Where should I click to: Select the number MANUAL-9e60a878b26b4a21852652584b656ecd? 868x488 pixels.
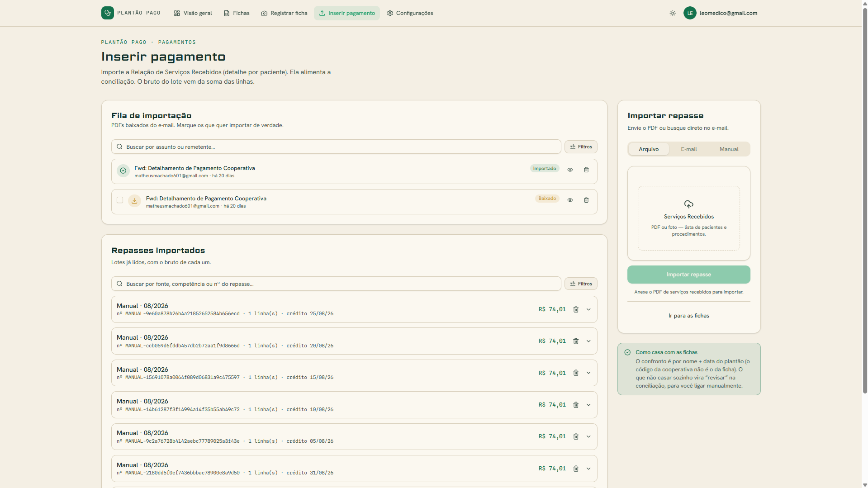182,313
